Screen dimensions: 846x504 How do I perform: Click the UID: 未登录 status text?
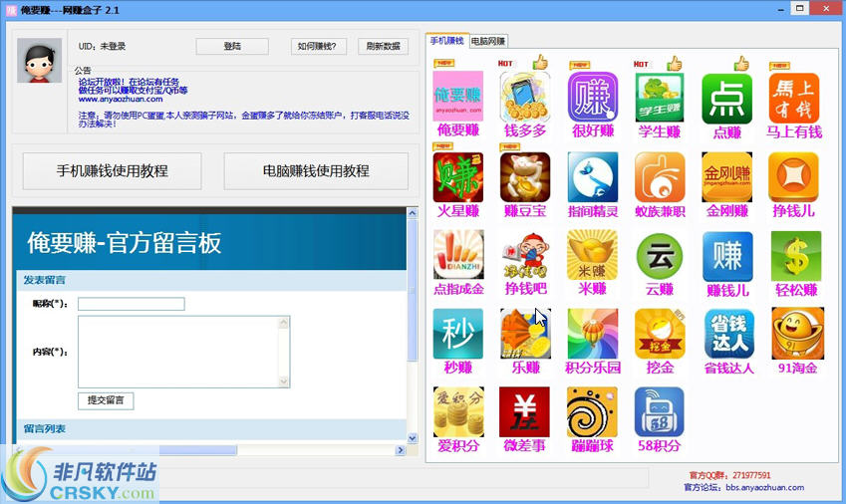[102, 47]
